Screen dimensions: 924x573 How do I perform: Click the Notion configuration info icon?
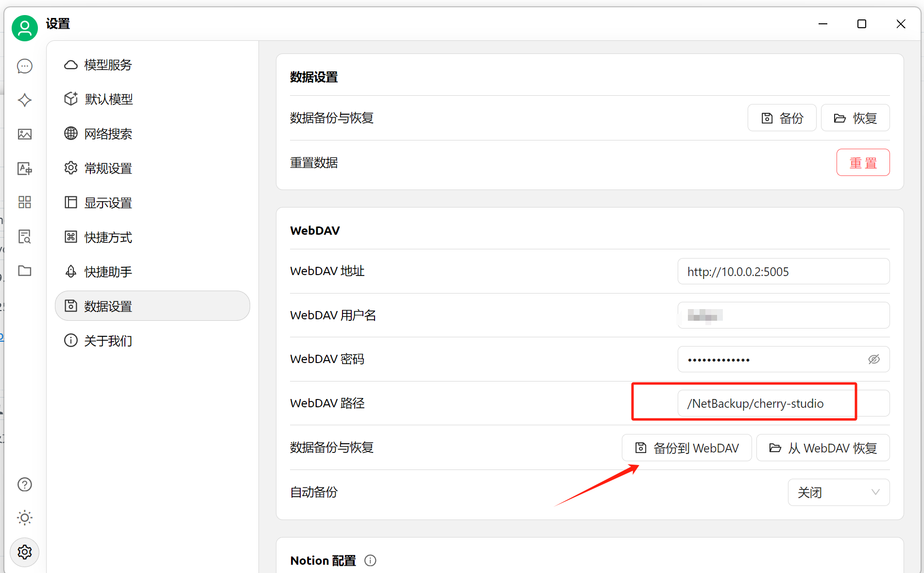coord(370,560)
